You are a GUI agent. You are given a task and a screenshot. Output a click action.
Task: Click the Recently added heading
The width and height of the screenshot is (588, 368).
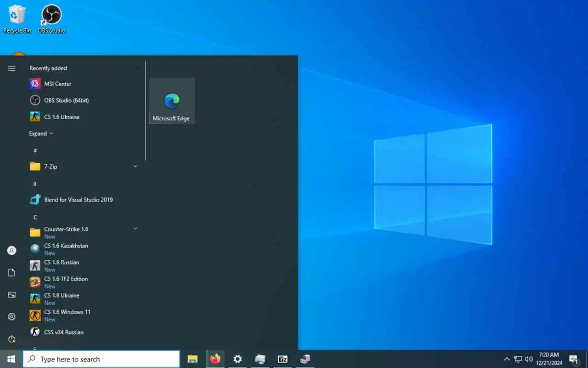(48, 68)
